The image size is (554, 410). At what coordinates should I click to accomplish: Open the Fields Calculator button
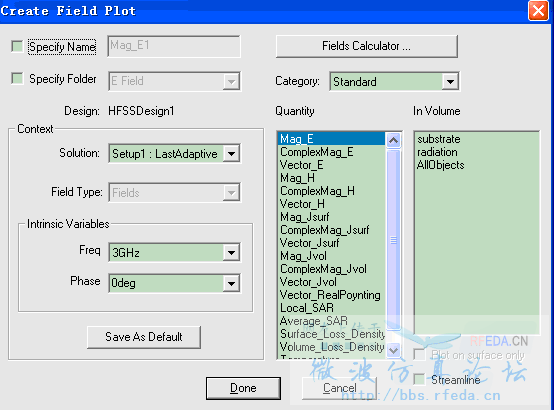point(366,46)
